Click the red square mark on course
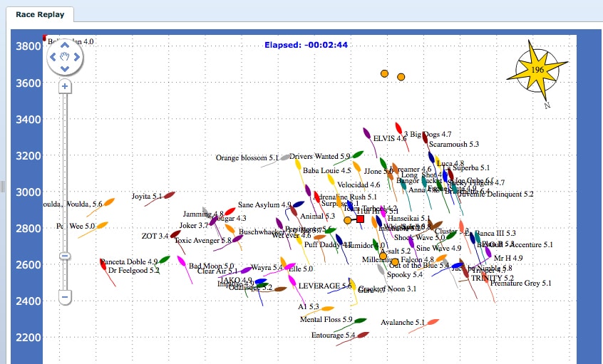The height and width of the screenshot is (364, 603). [x=360, y=219]
